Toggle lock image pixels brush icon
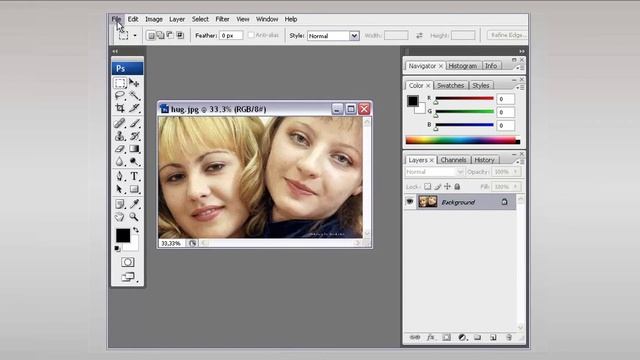The width and height of the screenshot is (640, 360). click(438, 187)
